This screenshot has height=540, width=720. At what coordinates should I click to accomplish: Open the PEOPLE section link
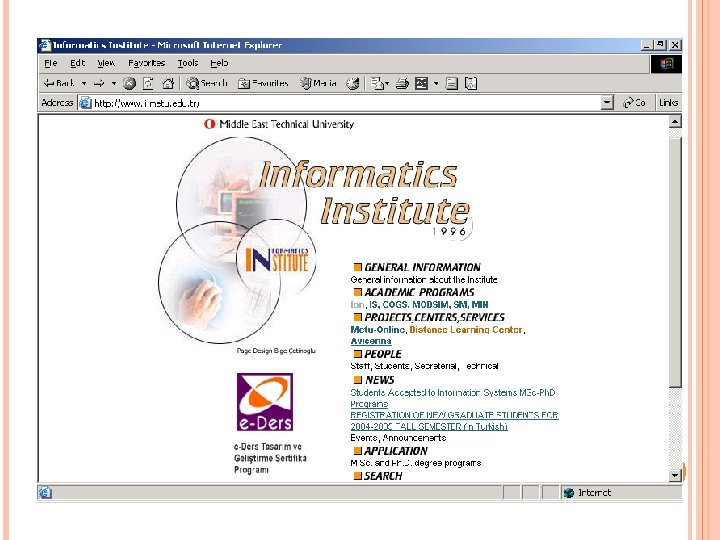pyautogui.click(x=382, y=354)
